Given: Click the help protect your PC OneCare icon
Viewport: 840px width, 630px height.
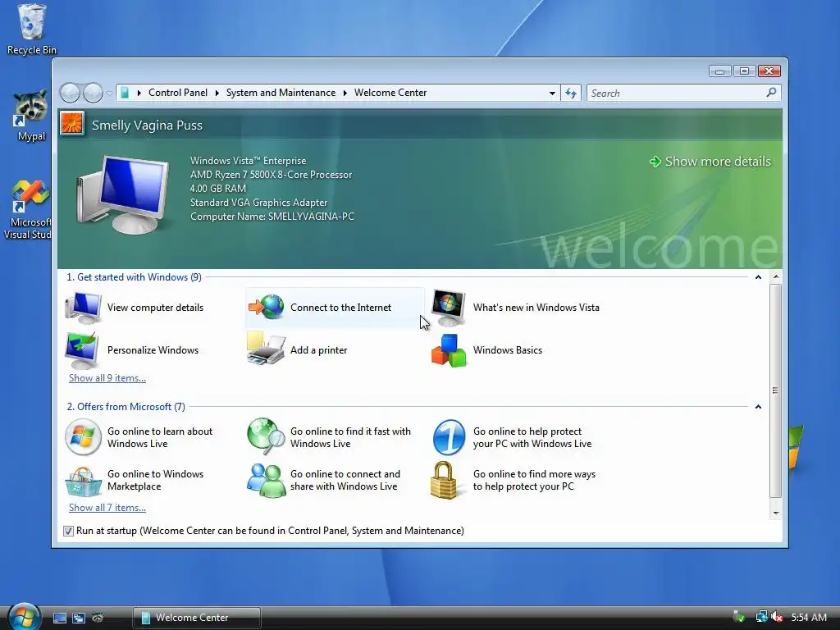Looking at the screenshot, I should [x=449, y=437].
